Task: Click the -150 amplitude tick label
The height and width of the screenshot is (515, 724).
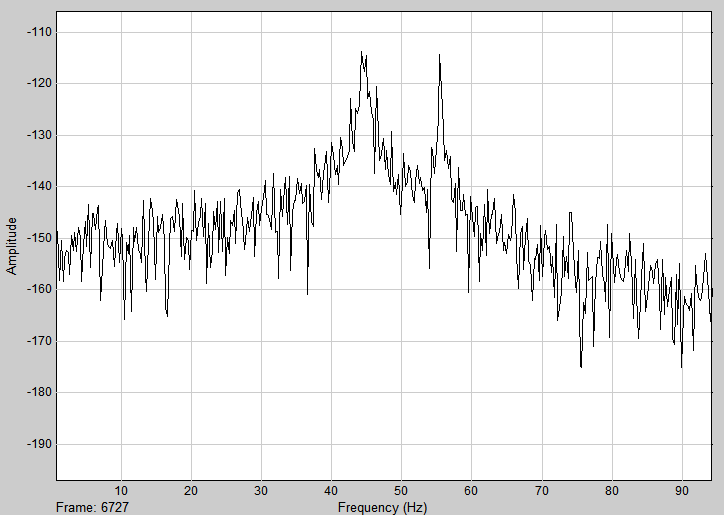Action: pos(39,238)
